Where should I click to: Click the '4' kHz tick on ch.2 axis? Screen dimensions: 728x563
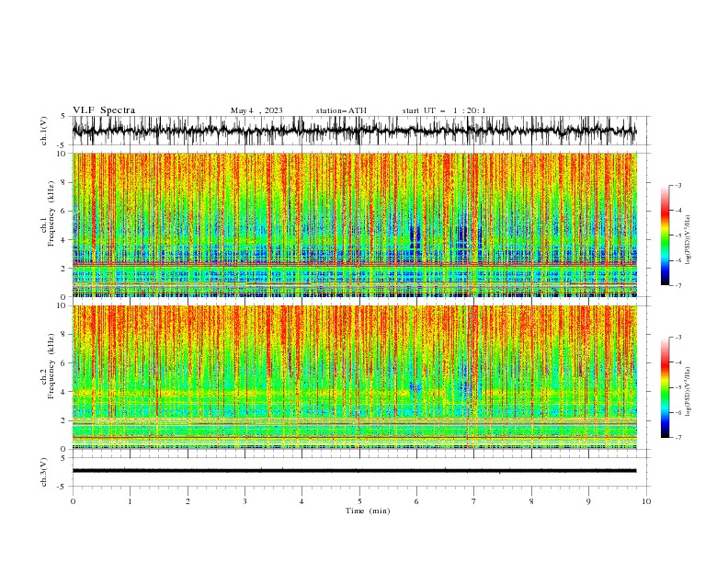[x=63, y=392]
